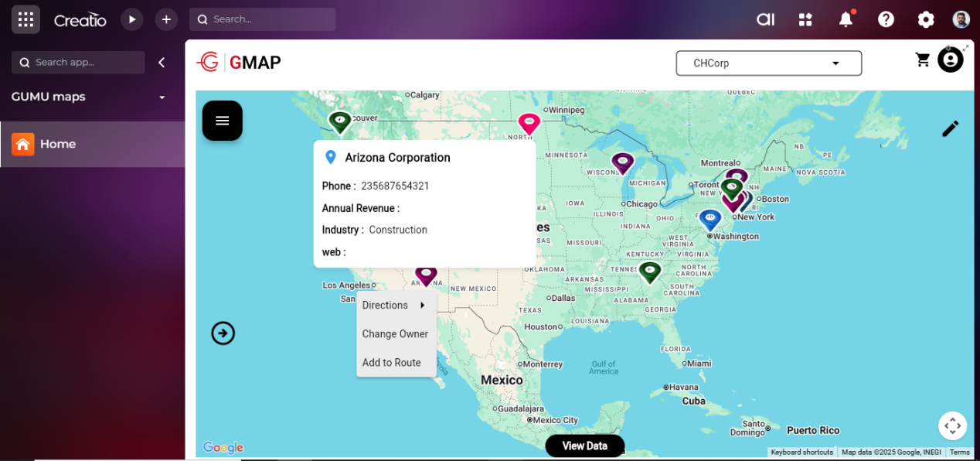Image resolution: width=980 pixels, height=461 pixels.
Task: Click the global Search field
Action: (x=263, y=19)
